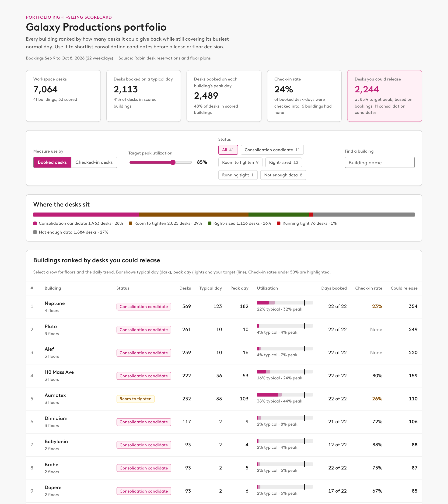
Task: Click Aumatex's Room to tighten badge
Action: [135, 399]
